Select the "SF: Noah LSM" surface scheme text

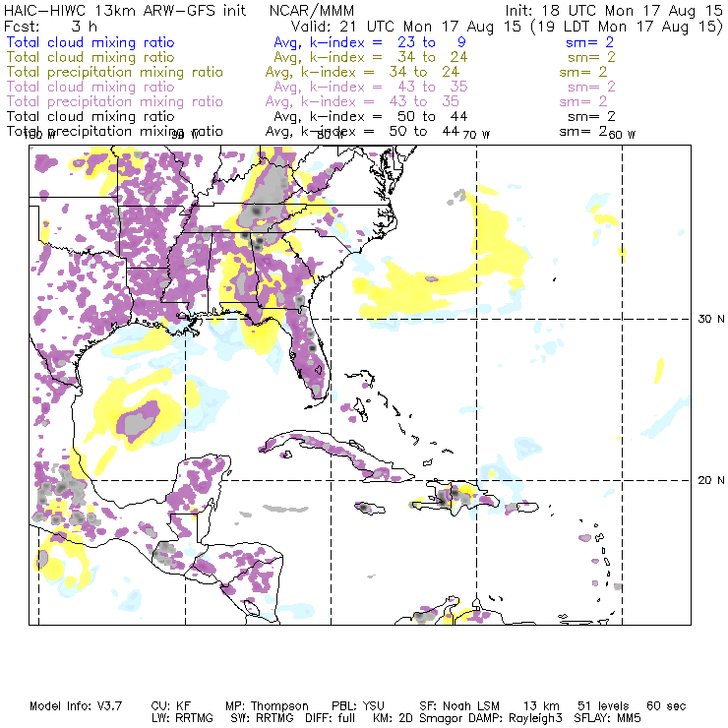[x=459, y=706]
